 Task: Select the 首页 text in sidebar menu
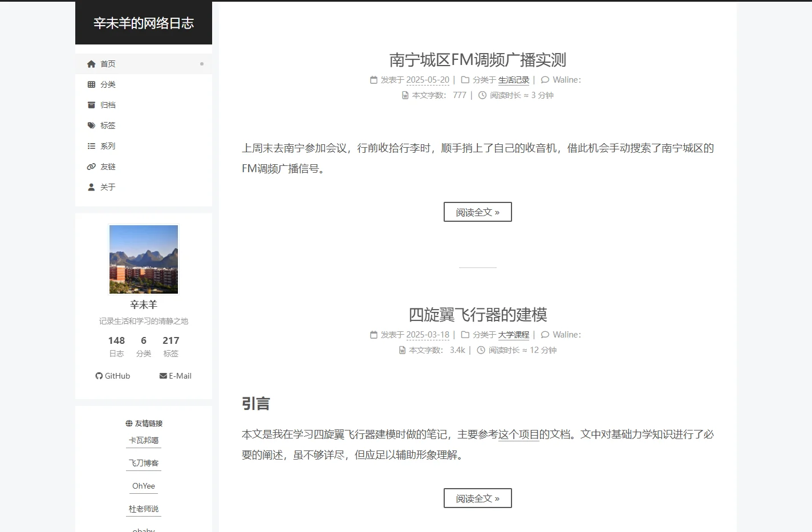(108, 64)
